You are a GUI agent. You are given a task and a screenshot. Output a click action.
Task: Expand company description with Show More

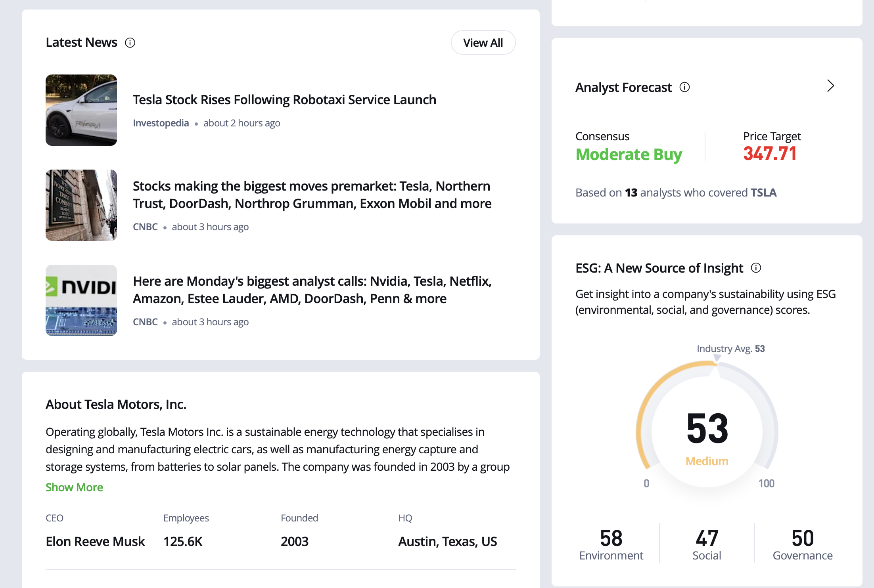tap(74, 487)
